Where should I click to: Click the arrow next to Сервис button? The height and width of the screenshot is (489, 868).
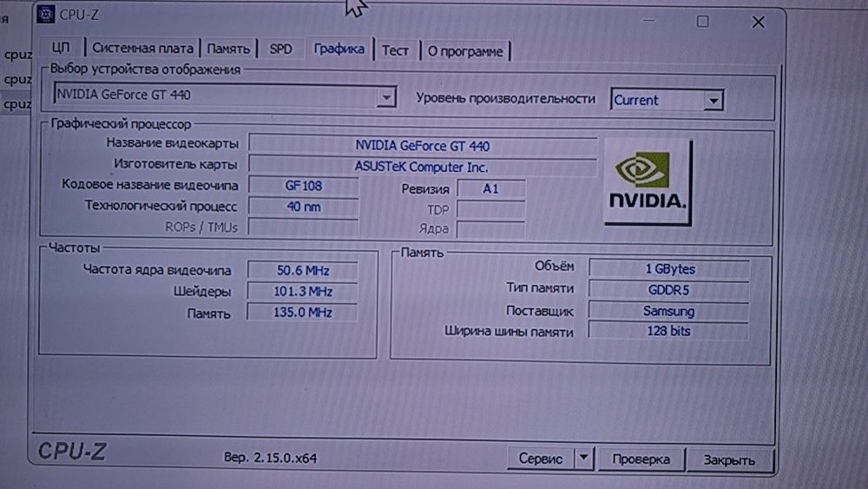click(x=583, y=458)
